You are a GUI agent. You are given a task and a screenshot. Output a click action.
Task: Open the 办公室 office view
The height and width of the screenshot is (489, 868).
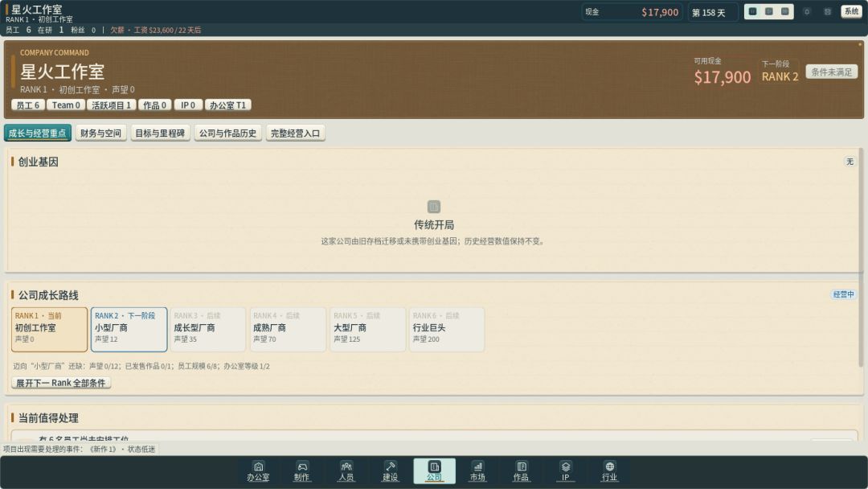click(258, 471)
